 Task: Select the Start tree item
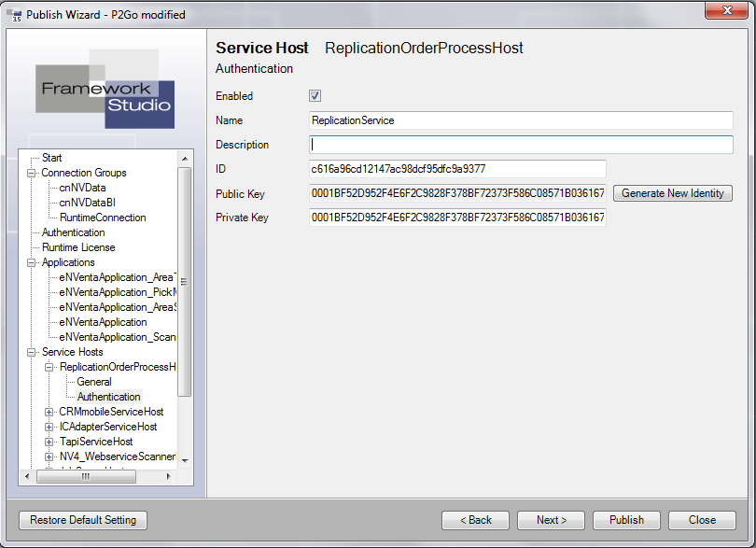point(51,158)
